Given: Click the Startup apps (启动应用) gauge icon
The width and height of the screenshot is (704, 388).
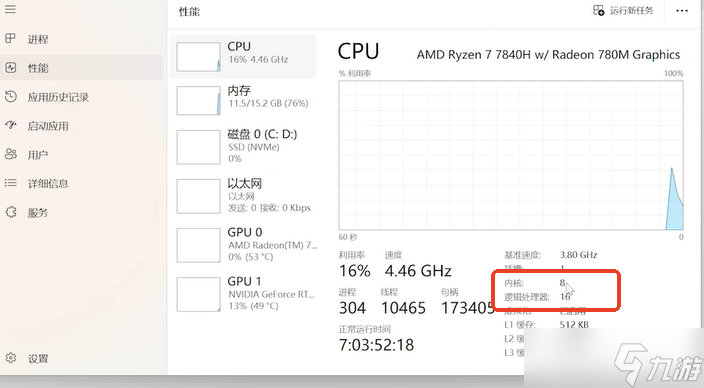Looking at the screenshot, I should pyautogui.click(x=10, y=125).
